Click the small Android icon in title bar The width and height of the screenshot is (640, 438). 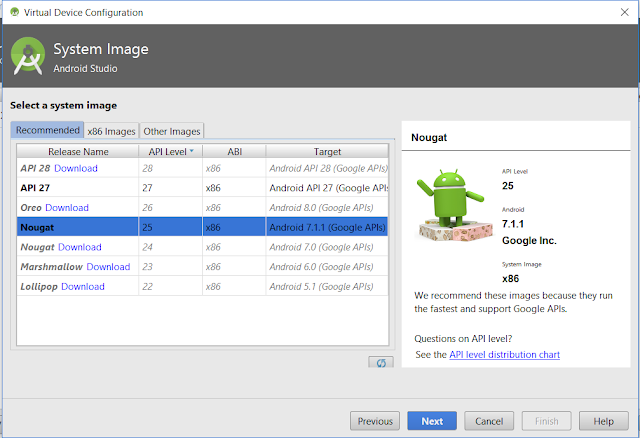[x=15, y=12]
